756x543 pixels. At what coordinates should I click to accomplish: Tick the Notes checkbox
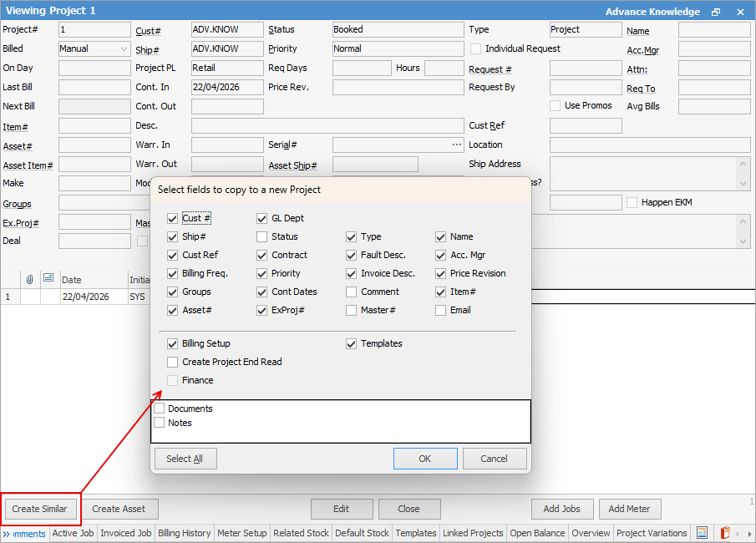coord(159,423)
